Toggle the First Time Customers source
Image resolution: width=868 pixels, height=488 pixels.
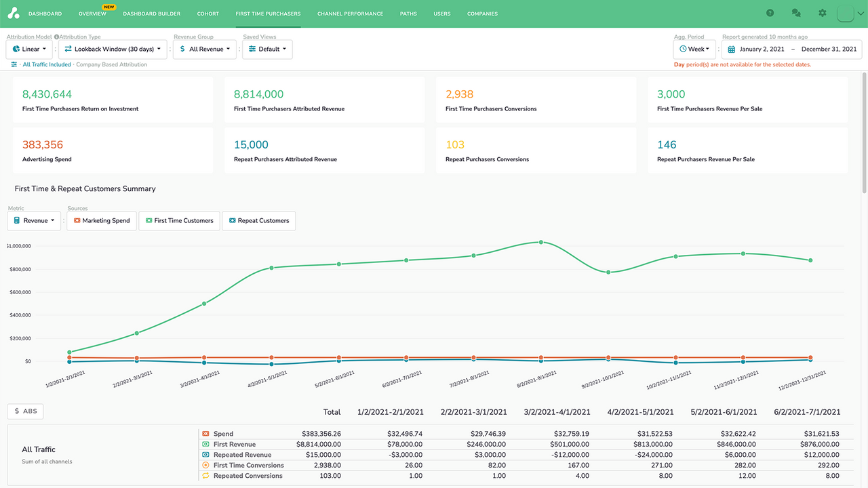point(180,220)
